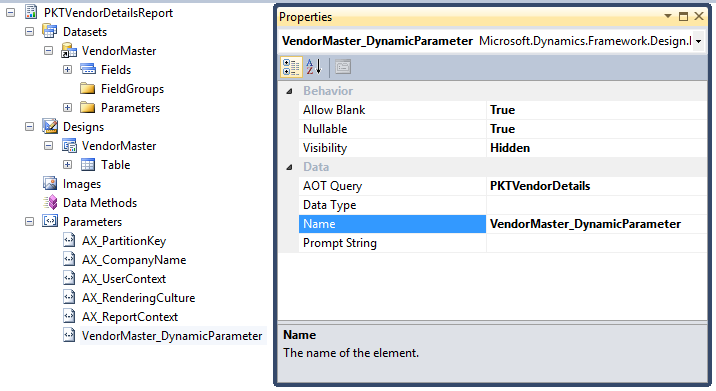This screenshot has width=716, height=391.
Task: Select the highlighted Name property row
Action: [x=502, y=224]
